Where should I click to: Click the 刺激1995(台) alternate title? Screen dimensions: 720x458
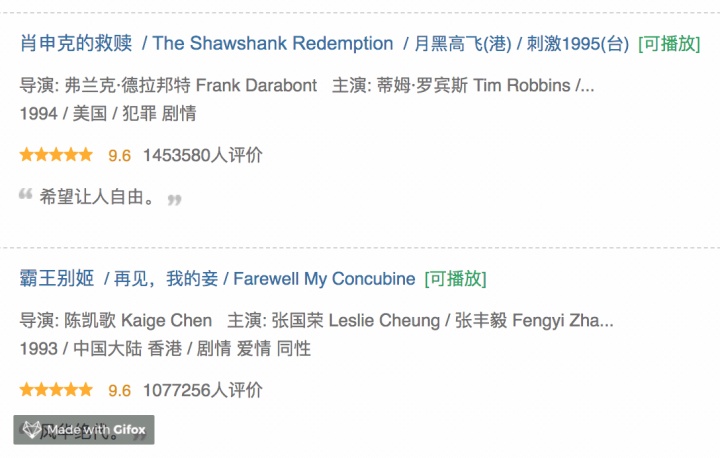[x=578, y=44]
